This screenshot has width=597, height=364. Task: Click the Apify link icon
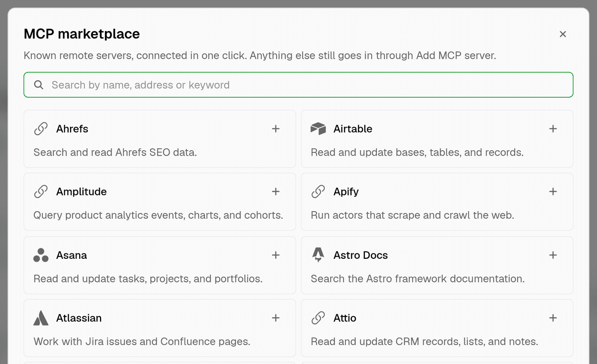coord(318,192)
